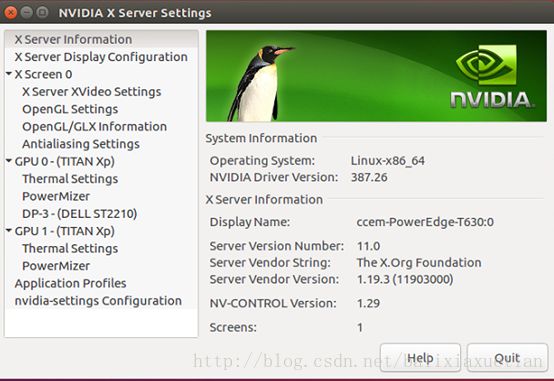
Task: Open PowerMizer under GPU 0
Action: 56,196
